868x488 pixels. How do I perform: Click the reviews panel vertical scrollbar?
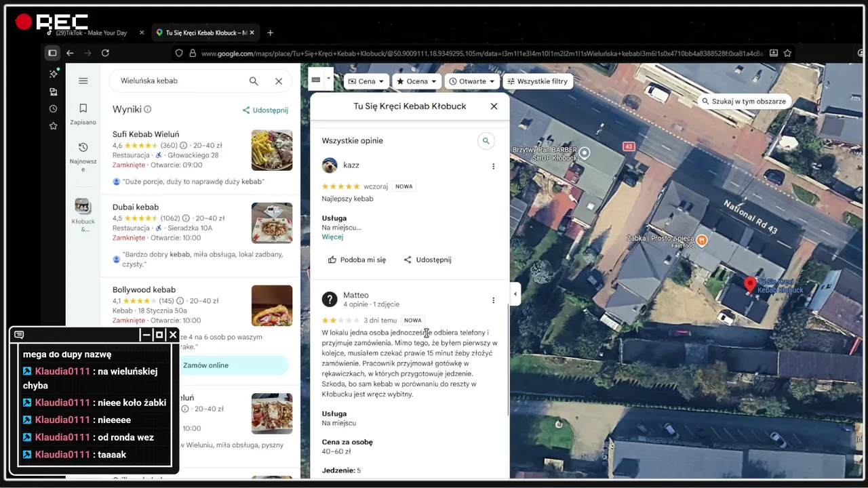point(508,359)
